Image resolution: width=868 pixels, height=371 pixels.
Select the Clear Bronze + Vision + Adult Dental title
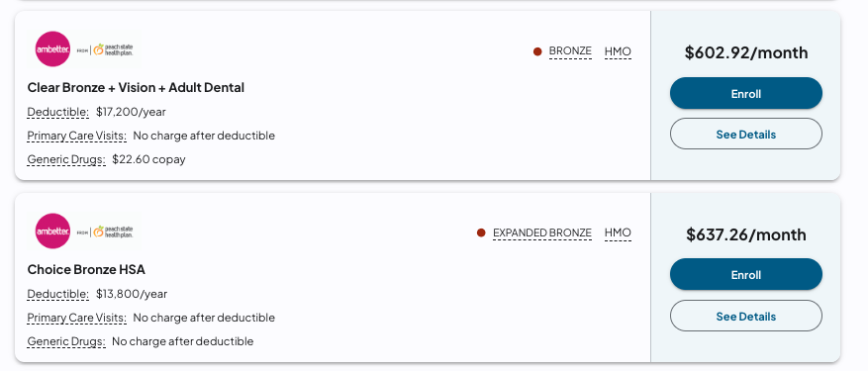click(136, 87)
